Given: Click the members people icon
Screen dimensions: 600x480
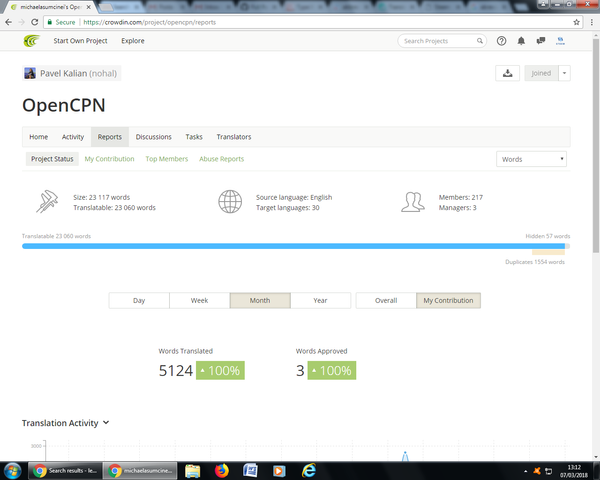Looking at the screenshot, I should [412, 202].
